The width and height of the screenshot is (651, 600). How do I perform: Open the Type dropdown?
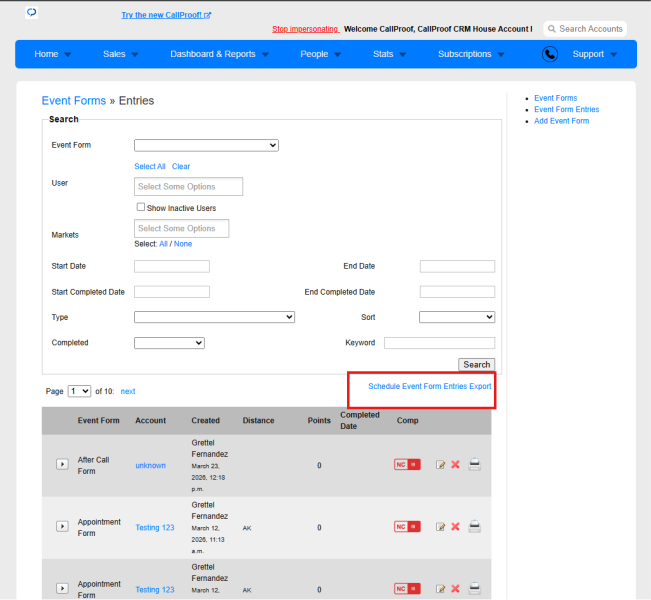point(214,317)
